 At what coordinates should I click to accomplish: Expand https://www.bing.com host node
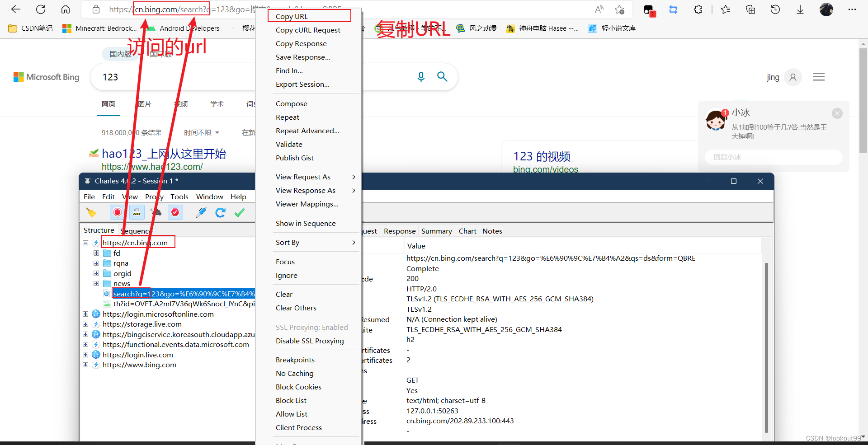[x=85, y=365]
